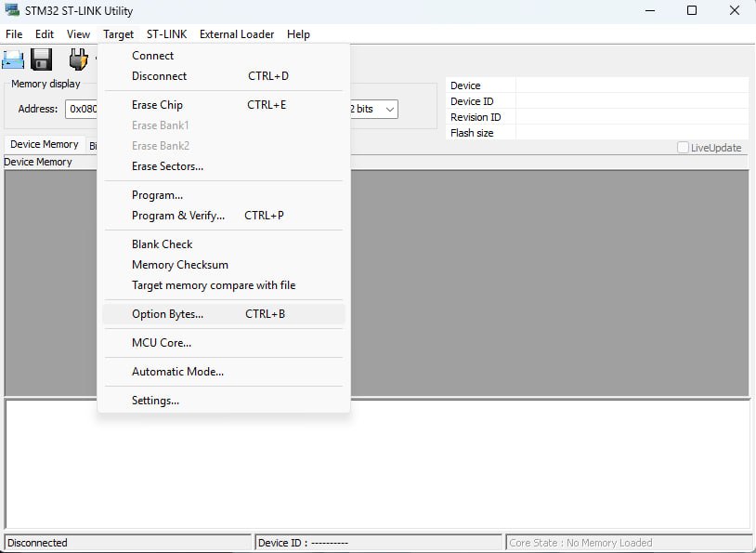Image resolution: width=756 pixels, height=553 pixels.
Task: Select Erase Chip menu entry
Action: pos(224,105)
